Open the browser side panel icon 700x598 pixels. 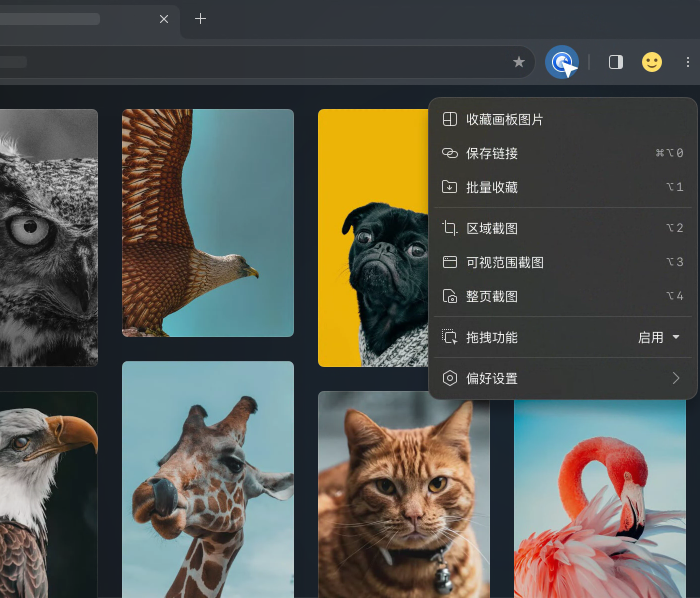616,62
